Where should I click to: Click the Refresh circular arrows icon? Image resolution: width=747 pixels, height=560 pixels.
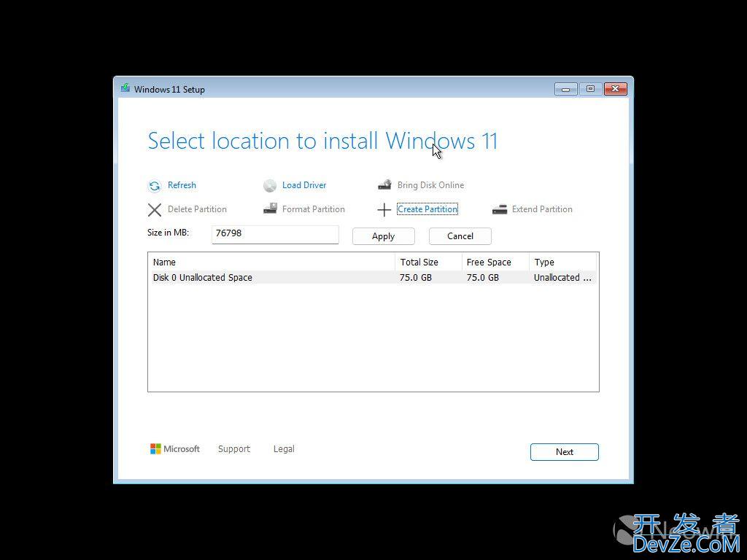click(x=155, y=186)
